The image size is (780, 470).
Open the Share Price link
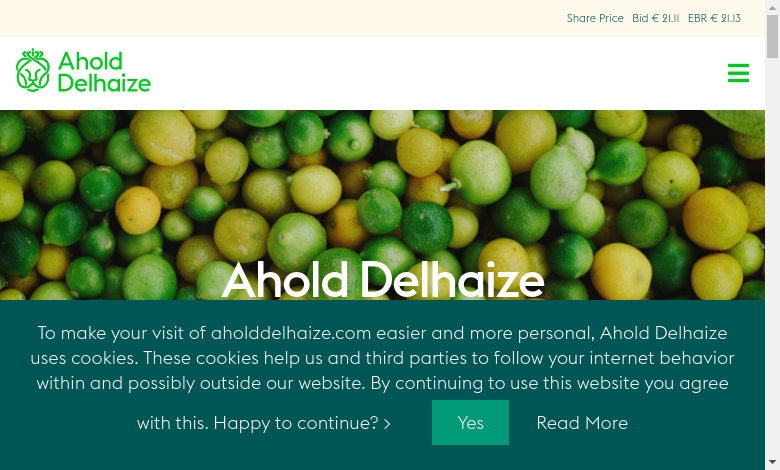594,18
